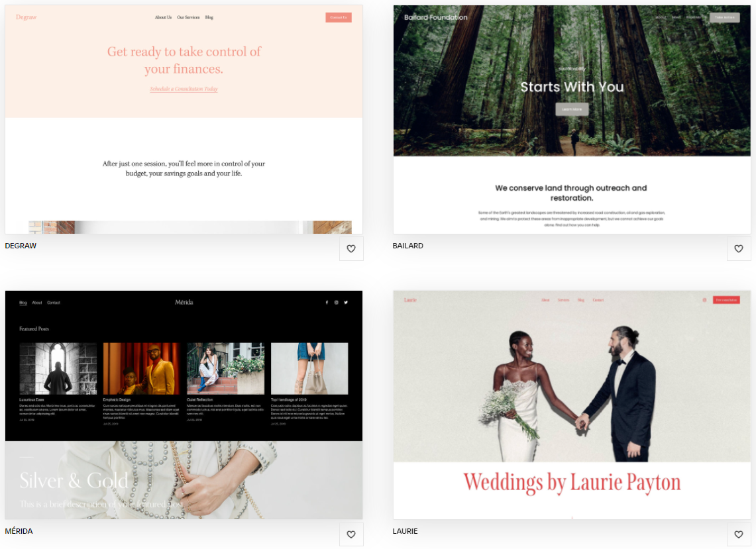Open the Mérida template name label
Screen dimensions: 756x549
[19, 531]
